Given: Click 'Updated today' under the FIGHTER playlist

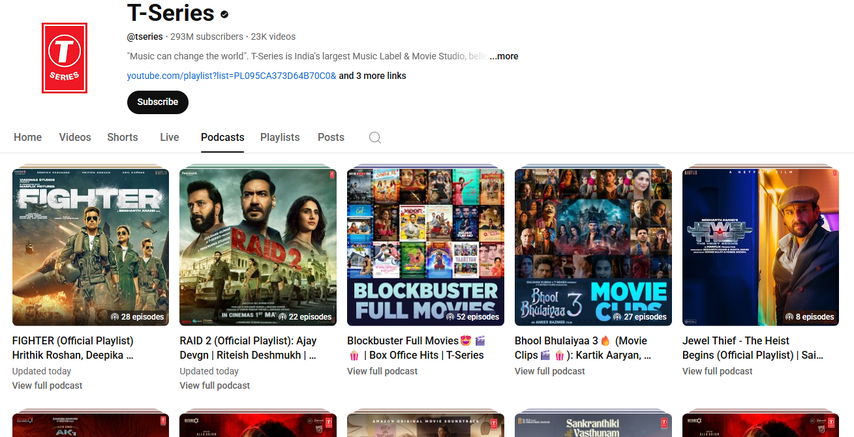Looking at the screenshot, I should pyautogui.click(x=41, y=371).
